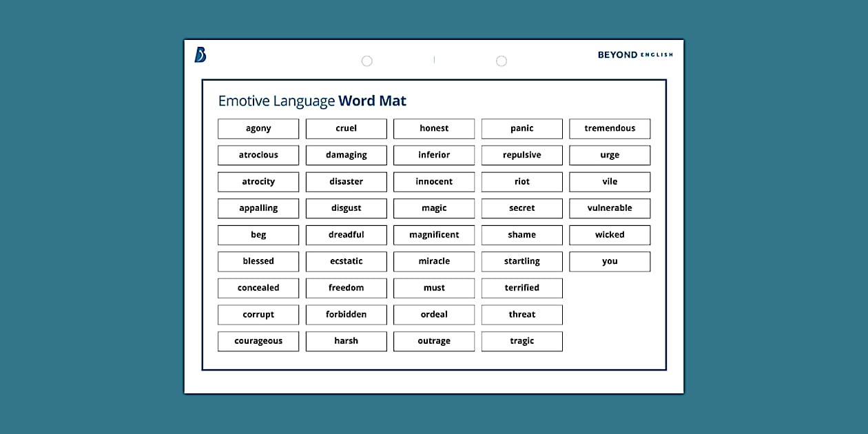The height and width of the screenshot is (434, 868).
Task: Select the word 'tremendous'
Action: point(610,128)
